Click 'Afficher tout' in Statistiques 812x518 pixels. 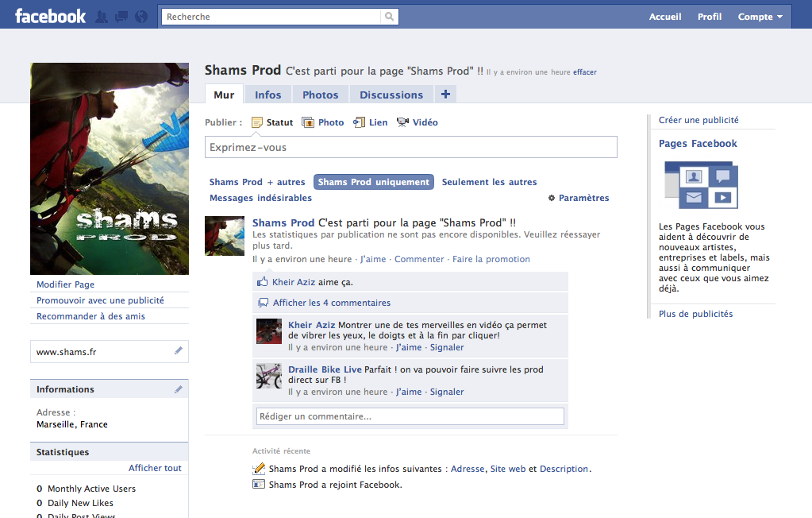coord(155,468)
